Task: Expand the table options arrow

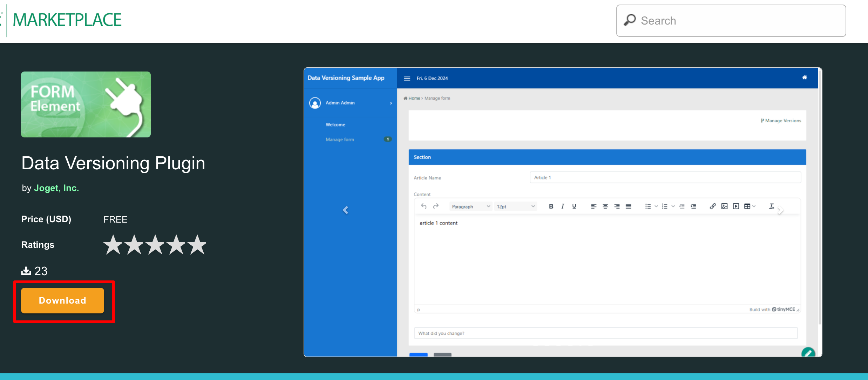Action: tap(754, 206)
